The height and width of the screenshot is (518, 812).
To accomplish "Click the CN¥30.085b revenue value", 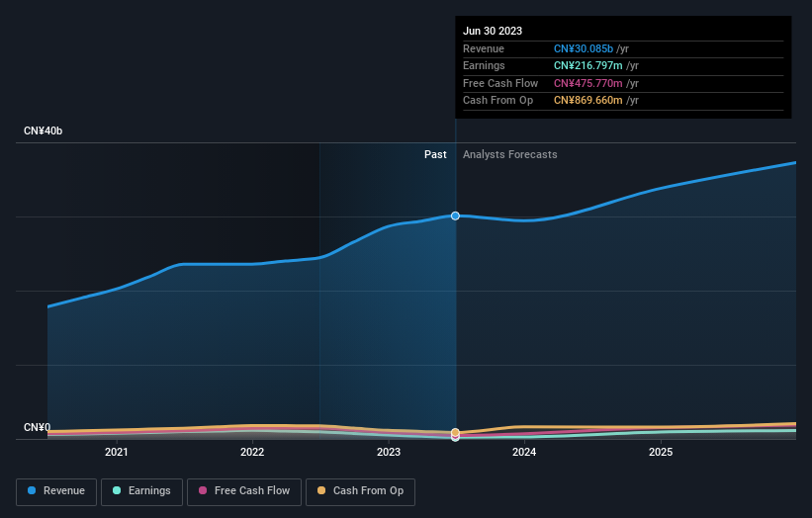I will pyautogui.click(x=584, y=48).
